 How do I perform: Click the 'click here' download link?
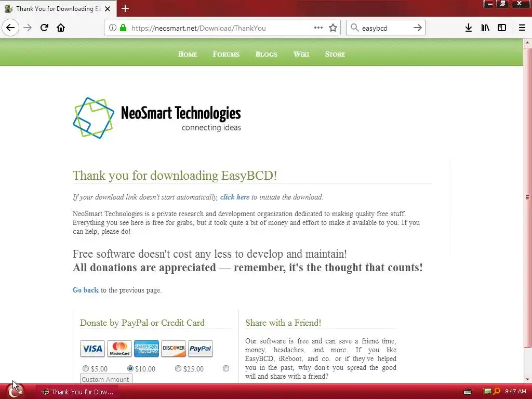[235, 197]
